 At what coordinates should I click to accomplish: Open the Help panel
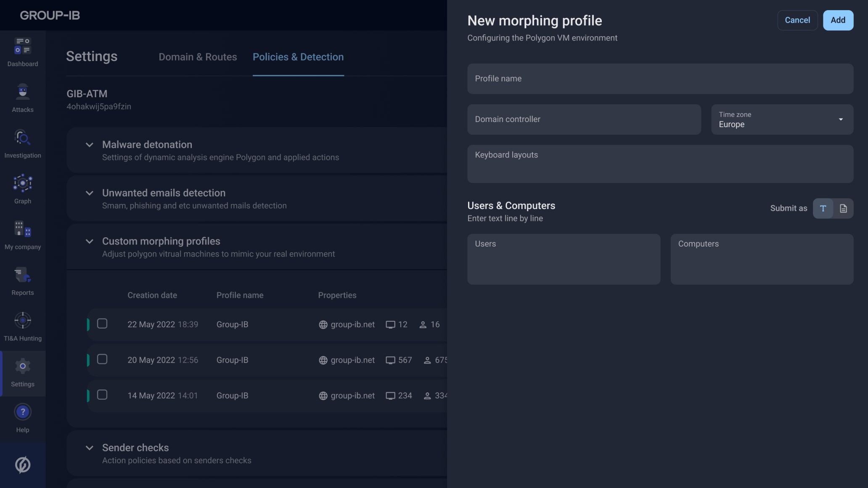(x=22, y=417)
